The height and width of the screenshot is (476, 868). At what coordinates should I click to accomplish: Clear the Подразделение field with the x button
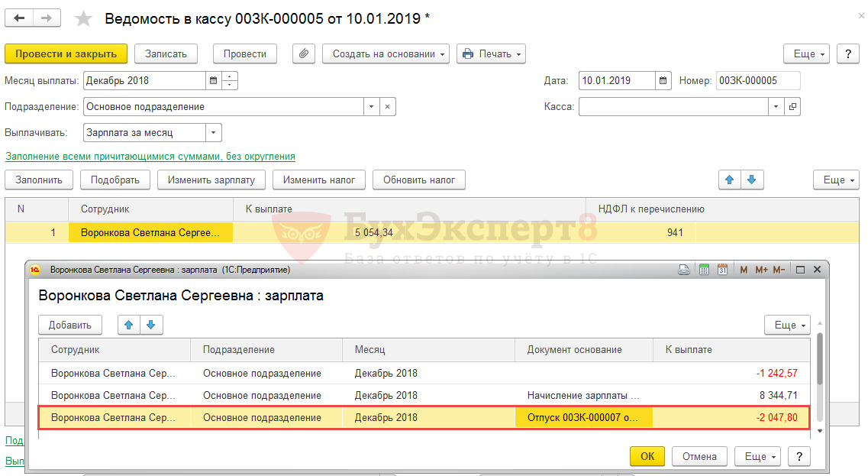click(388, 106)
